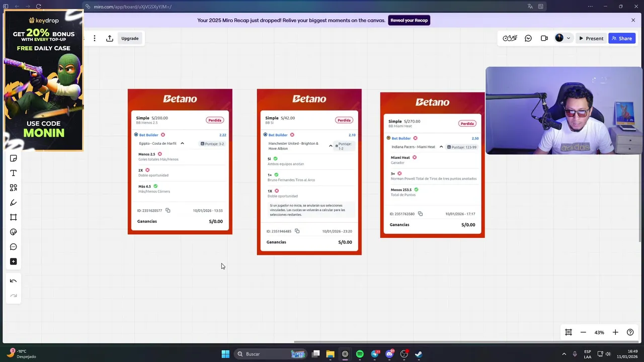Reload the browser page

click(x=38, y=7)
